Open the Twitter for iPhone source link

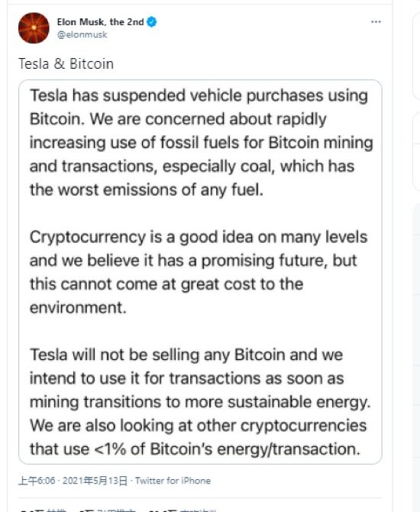coord(173,481)
